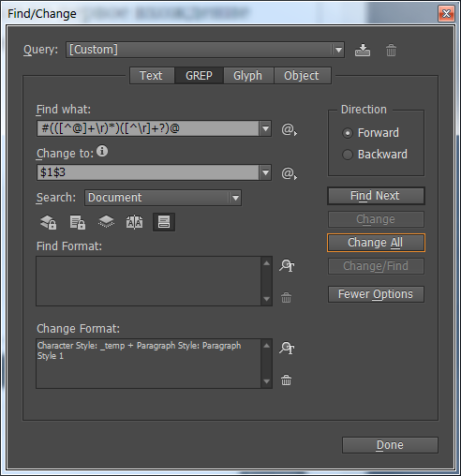This screenshot has width=461, height=476.
Task: Toggle Include Hidden Layers search option
Action: 106,222
